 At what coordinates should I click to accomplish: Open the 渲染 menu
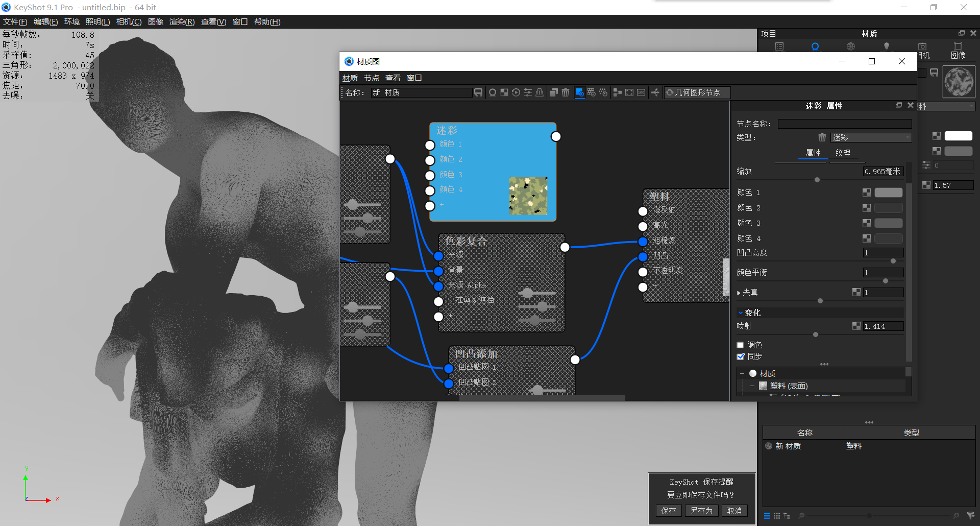tap(182, 21)
